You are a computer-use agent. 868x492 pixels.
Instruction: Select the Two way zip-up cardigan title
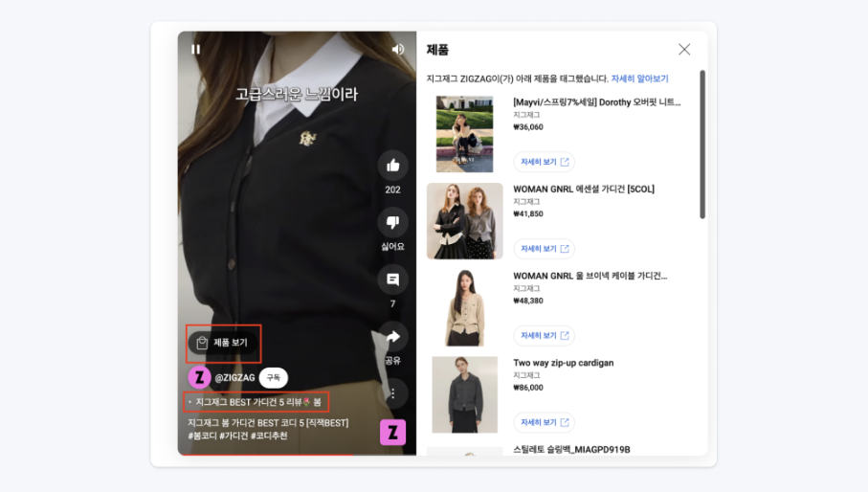pyautogui.click(x=563, y=363)
